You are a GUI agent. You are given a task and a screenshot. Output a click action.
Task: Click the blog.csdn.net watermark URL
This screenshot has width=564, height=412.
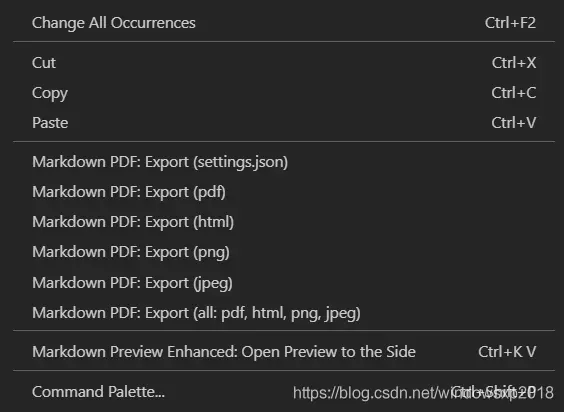point(423,393)
